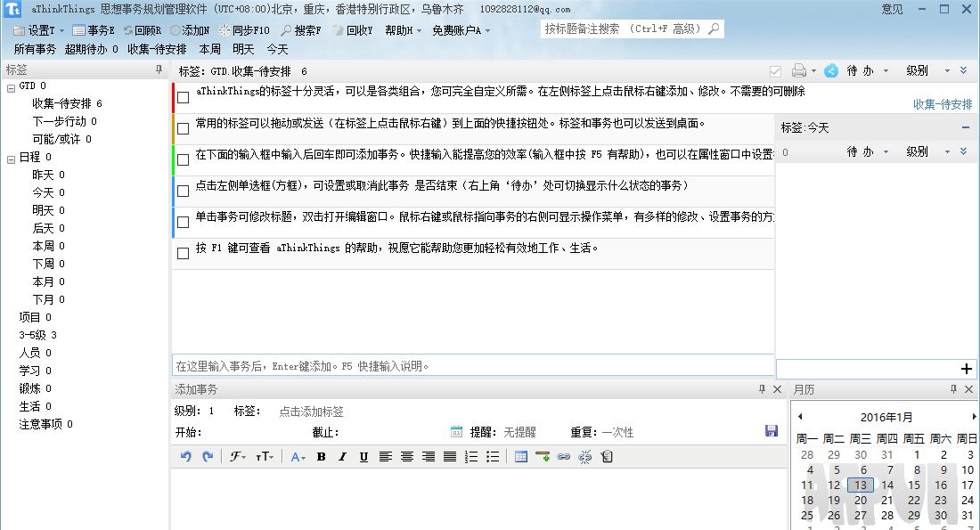
Task: Close the 月历 calendar panel
Action: [968, 389]
